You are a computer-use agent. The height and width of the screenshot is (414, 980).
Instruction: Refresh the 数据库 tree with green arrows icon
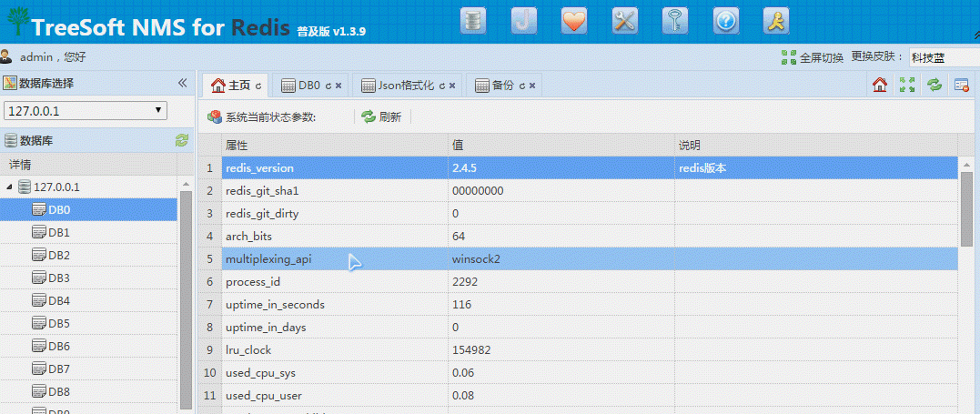click(182, 141)
